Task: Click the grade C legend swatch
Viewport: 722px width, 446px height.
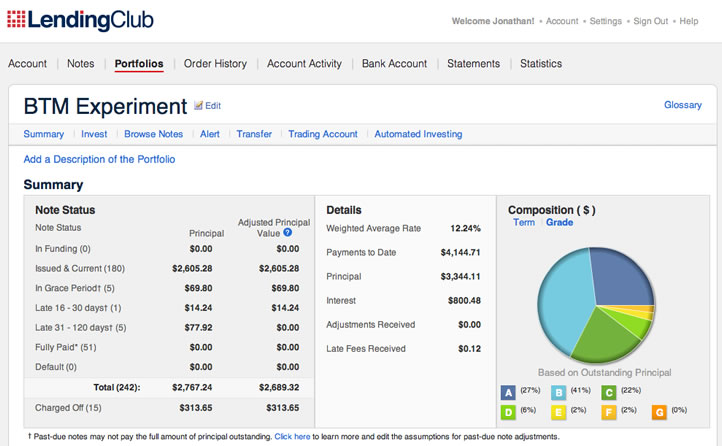Action: (x=608, y=392)
